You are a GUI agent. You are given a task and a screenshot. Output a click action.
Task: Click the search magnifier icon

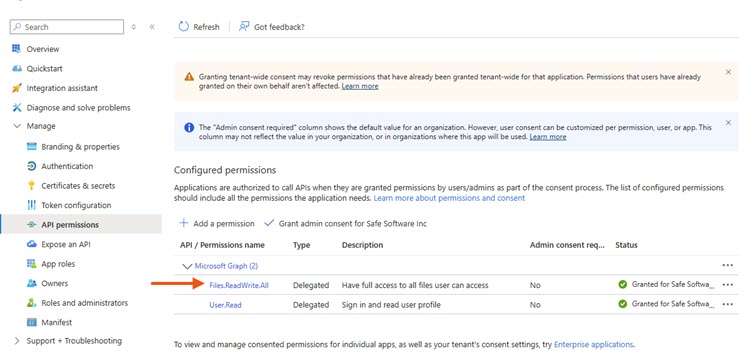click(17, 27)
